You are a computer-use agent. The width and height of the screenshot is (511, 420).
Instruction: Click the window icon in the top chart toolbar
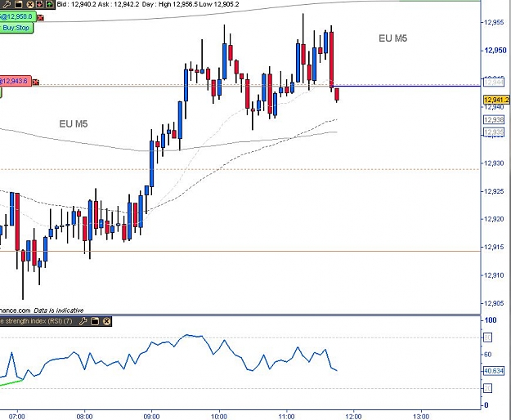pyautogui.click(x=19, y=4)
